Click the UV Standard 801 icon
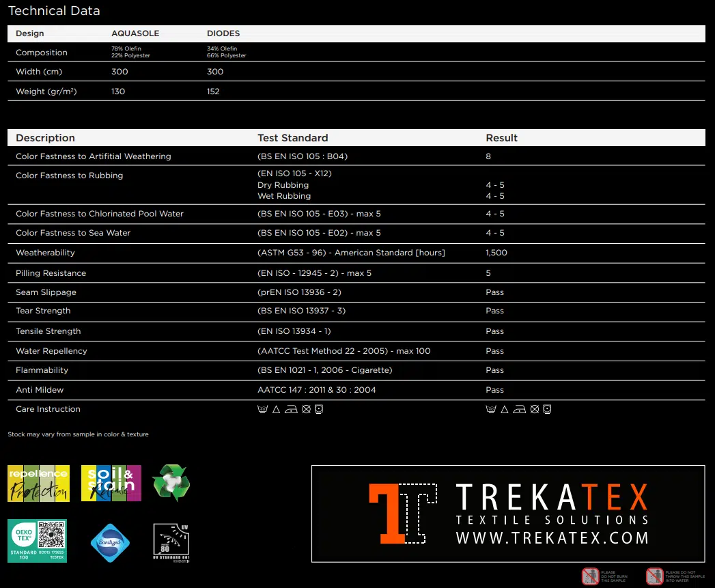715x588 pixels. point(171,542)
